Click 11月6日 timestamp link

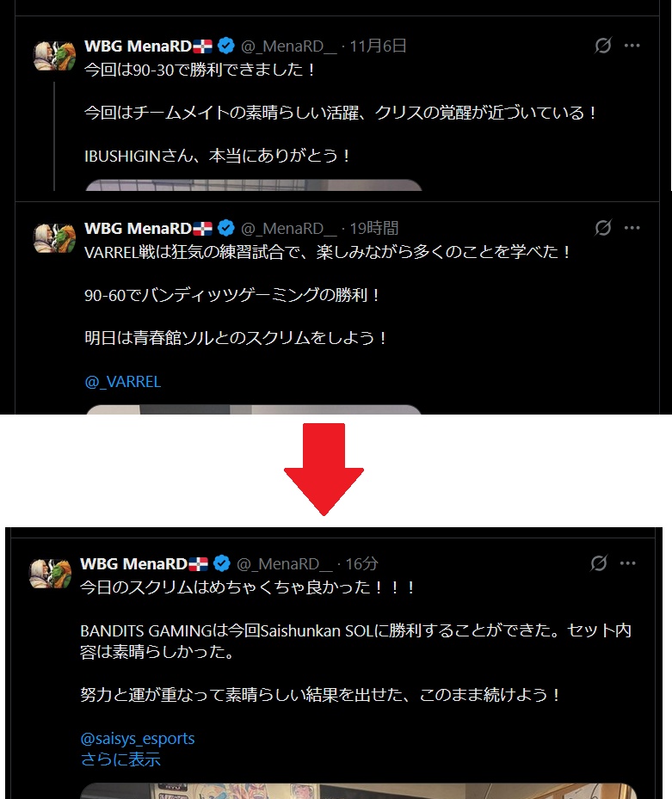point(378,46)
